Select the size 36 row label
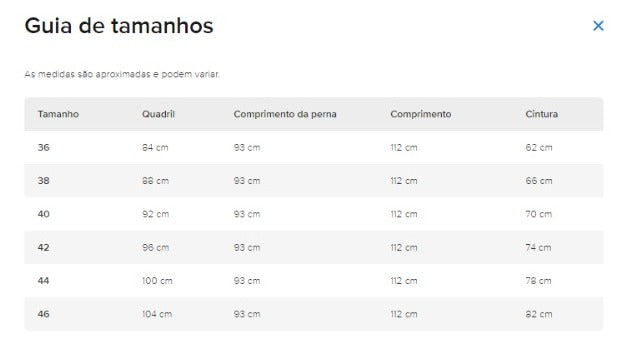Image resolution: width=625 pixels, height=360 pixels. (x=43, y=148)
